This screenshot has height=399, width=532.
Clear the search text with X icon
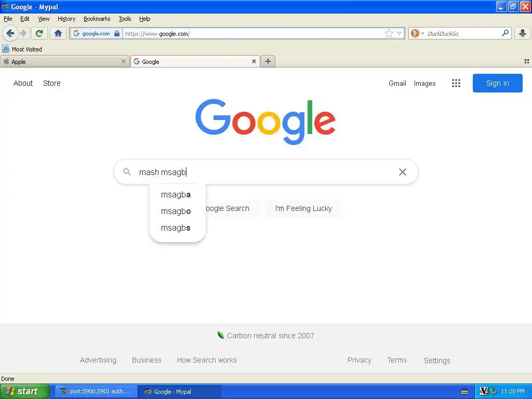(403, 172)
